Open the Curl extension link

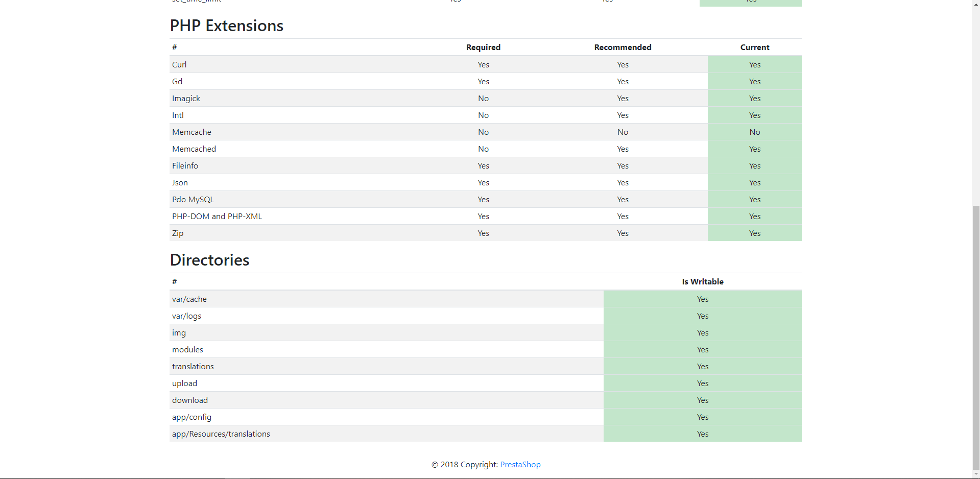click(179, 64)
